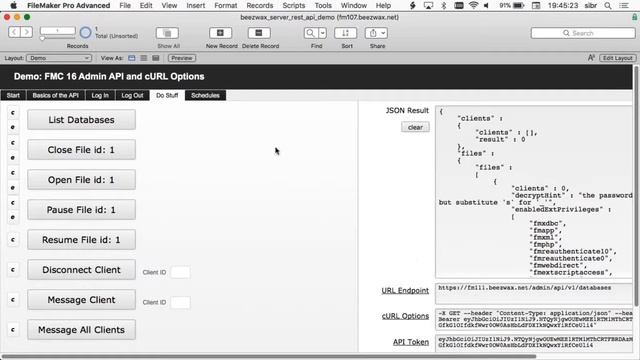Click the Preview button

182,58
